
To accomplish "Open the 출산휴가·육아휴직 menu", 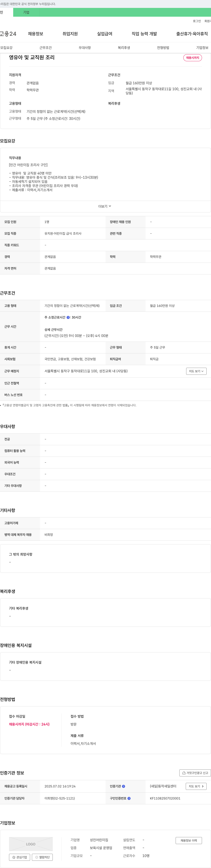I will (x=192, y=34).
